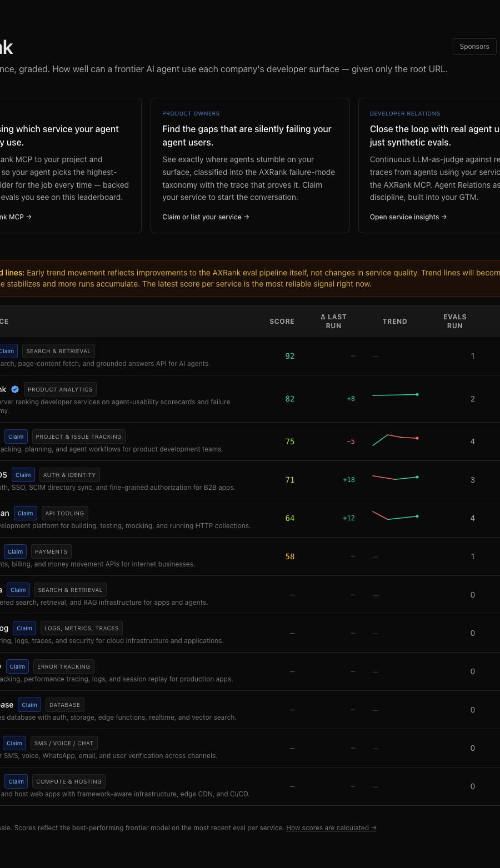Open the trend sparkline for Project & Issue Tracking
Image resolution: width=500 pixels, height=868 pixels.
coord(395,440)
